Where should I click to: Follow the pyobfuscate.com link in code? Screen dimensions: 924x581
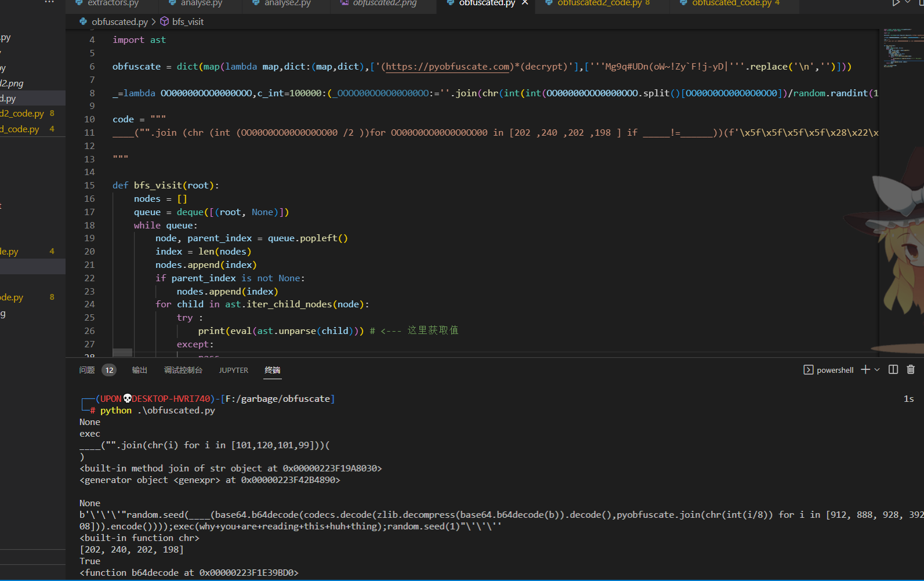pos(448,67)
